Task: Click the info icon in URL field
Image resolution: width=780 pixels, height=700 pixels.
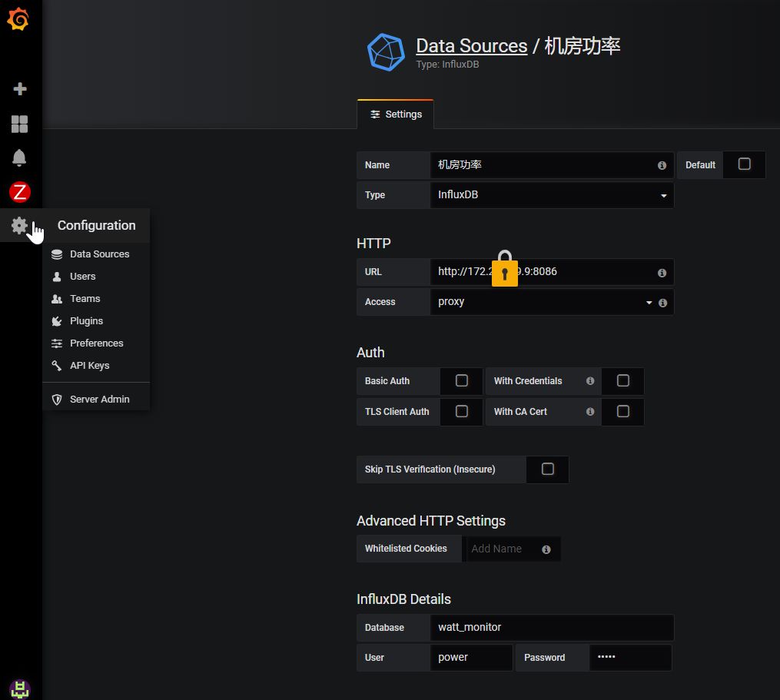Action: (662, 273)
